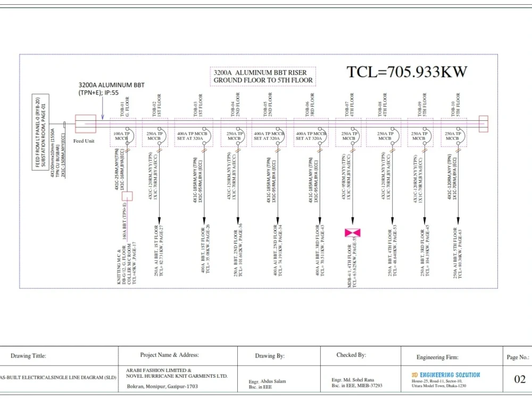Select the TOB-04 2ND FLOOR label
Image resolution: width=532 pixels, height=399 pixels.
(235, 104)
